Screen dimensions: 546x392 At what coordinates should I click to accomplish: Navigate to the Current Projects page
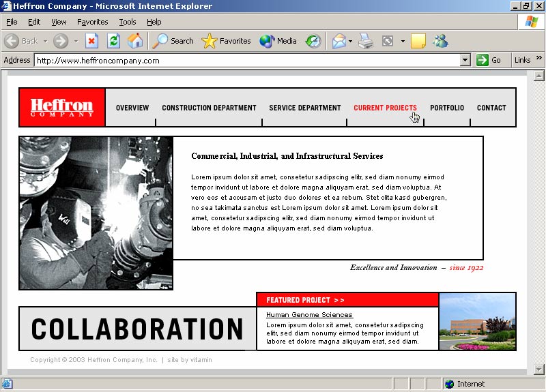point(385,108)
